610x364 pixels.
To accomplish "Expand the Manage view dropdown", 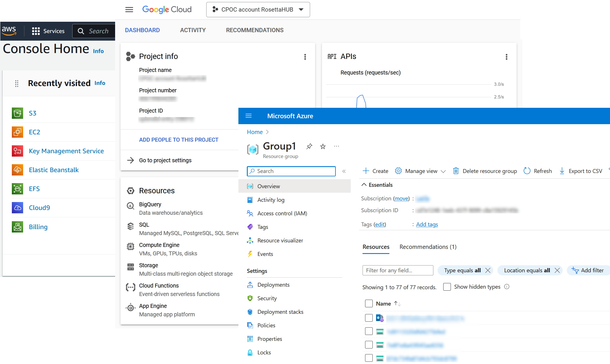I will [x=421, y=171].
